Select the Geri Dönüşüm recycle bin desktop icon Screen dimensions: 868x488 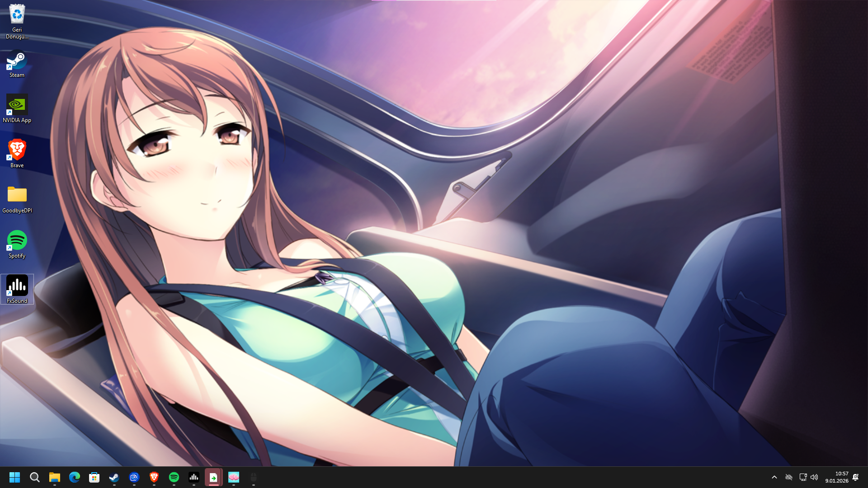click(17, 21)
